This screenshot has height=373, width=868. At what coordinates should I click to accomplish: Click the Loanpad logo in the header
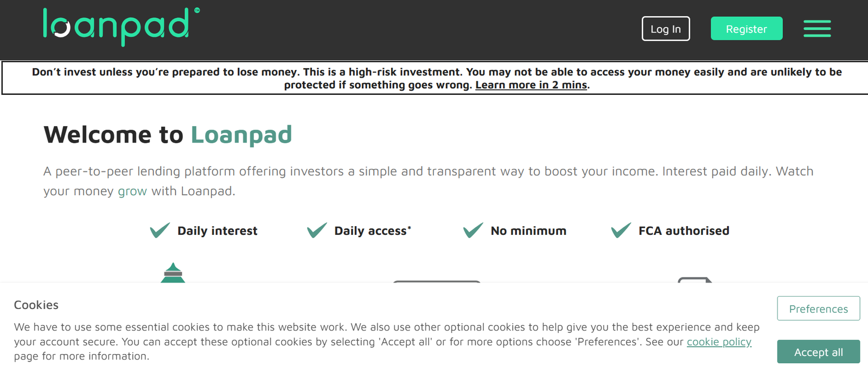pyautogui.click(x=120, y=26)
